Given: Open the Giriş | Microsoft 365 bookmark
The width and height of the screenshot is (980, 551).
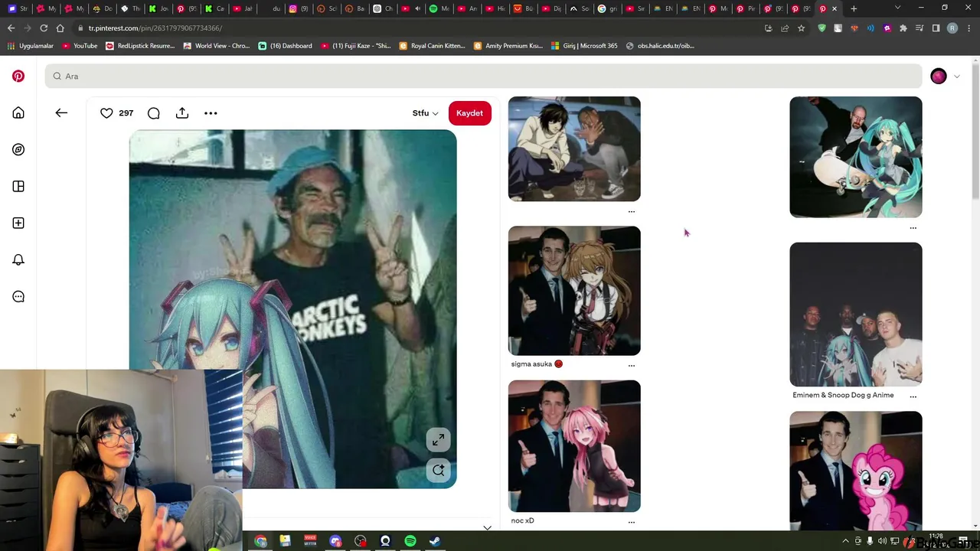Looking at the screenshot, I should 584,46.
